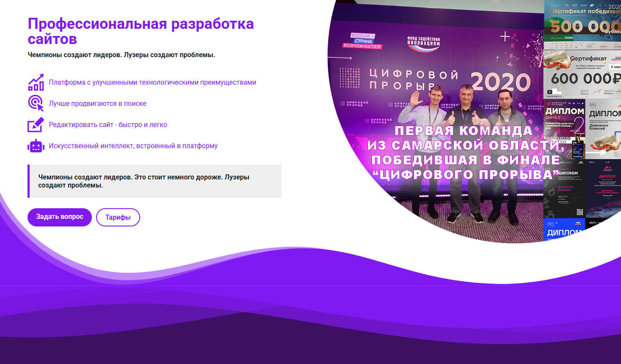The width and height of the screenshot is (621, 364).
Task: Click the search target icon with cursor
Action: 36,103
